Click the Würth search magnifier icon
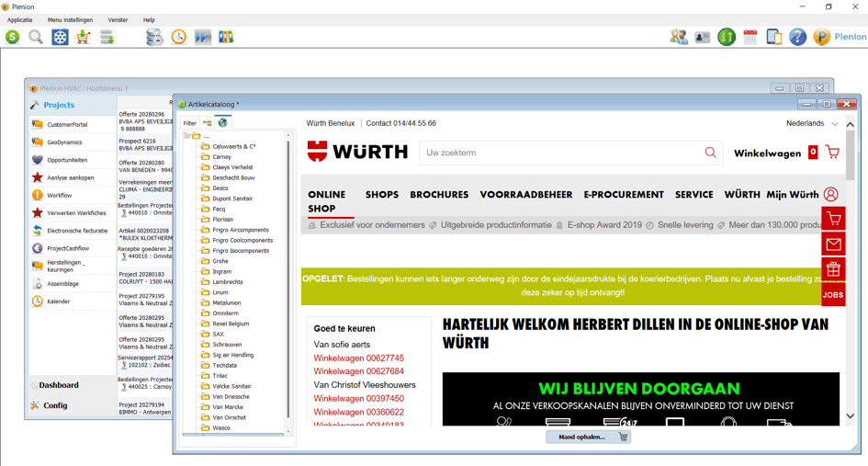 click(x=711, y=153)
